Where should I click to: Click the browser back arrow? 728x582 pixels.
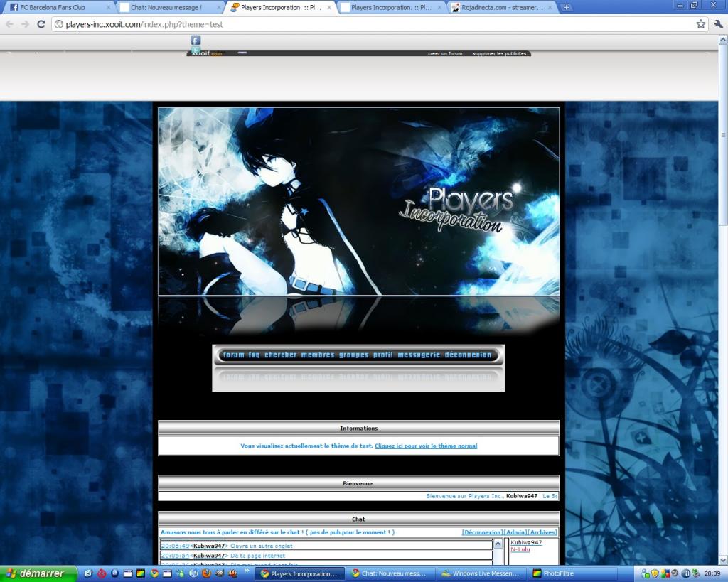pyautogui.click(x=9, y=24)
